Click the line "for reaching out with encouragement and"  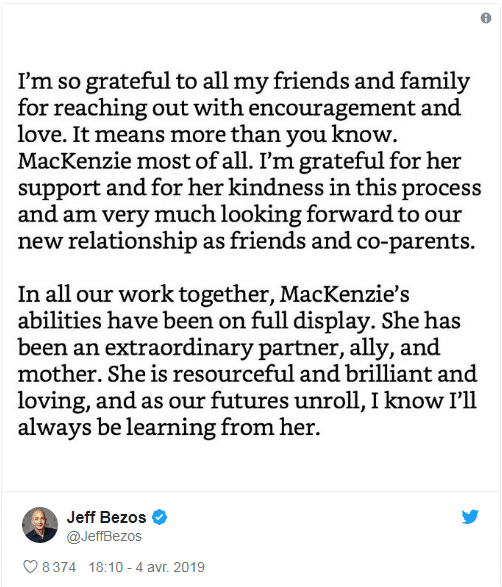coord(239,108)
